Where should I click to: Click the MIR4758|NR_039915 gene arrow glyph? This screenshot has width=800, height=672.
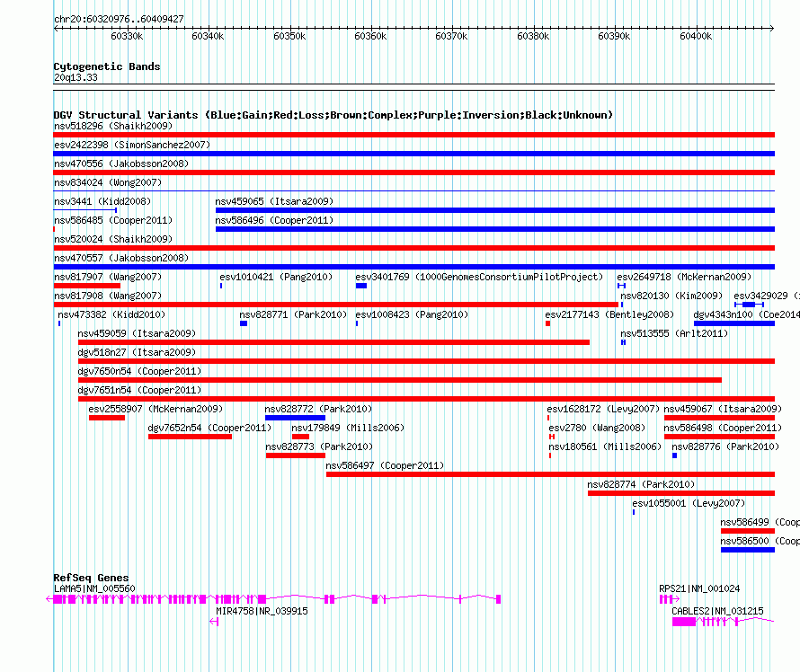click(x=214, y=622)
